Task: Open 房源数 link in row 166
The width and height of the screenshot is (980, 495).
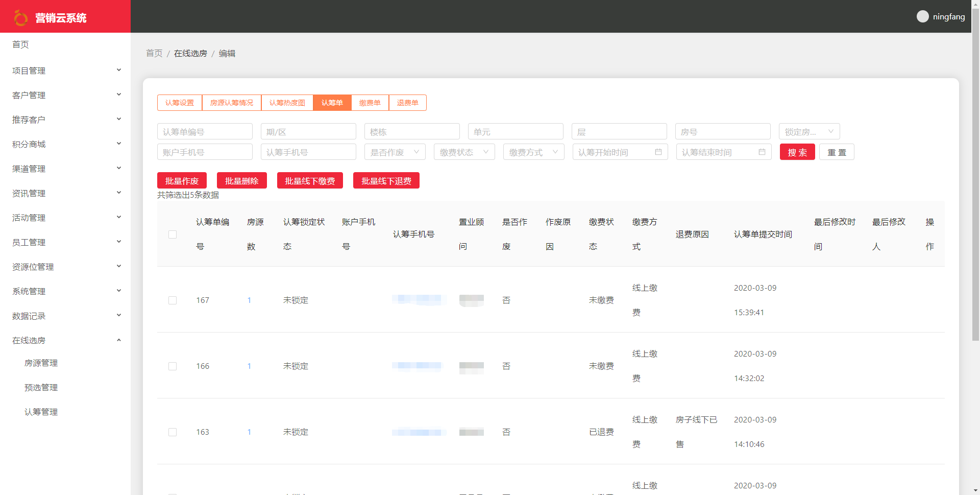Action: [249, 366]
